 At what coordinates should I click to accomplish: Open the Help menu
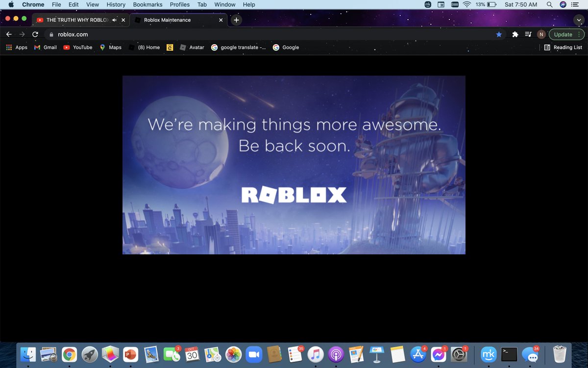(249, 4)
